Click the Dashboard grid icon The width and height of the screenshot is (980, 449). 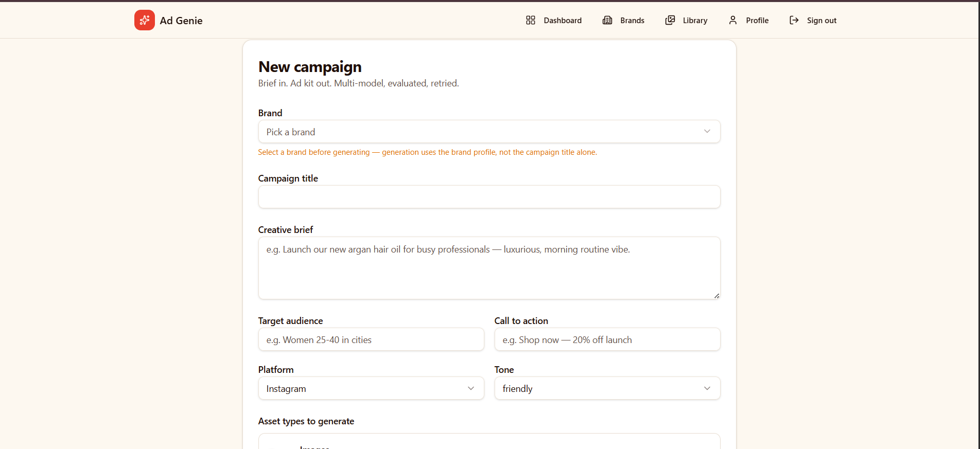[x=531, y=20]
